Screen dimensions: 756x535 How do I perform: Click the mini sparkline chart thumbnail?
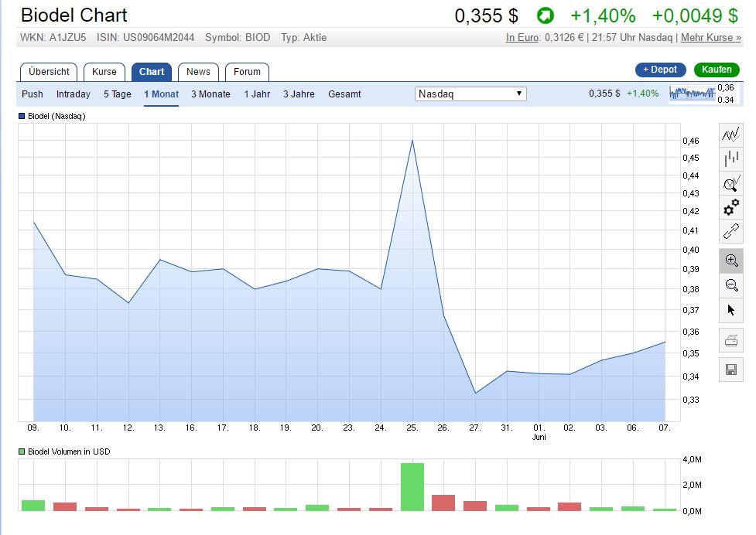tap(692, 93)
